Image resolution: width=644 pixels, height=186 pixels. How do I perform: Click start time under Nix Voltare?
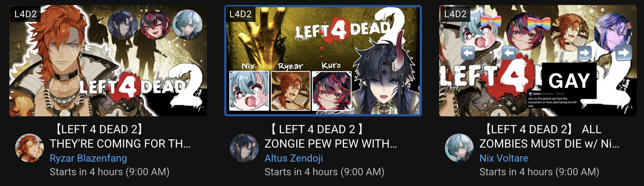point(539,172)
